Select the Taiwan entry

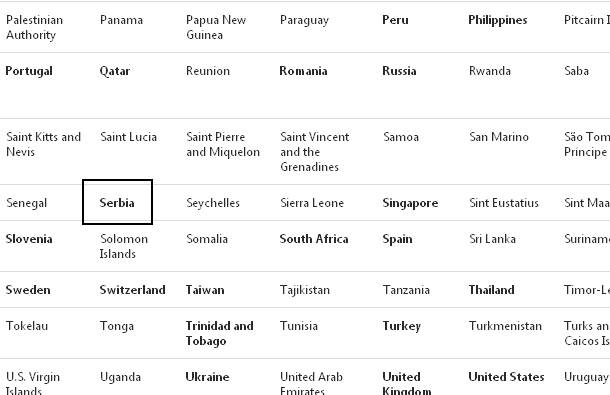(x=205, y=290)
